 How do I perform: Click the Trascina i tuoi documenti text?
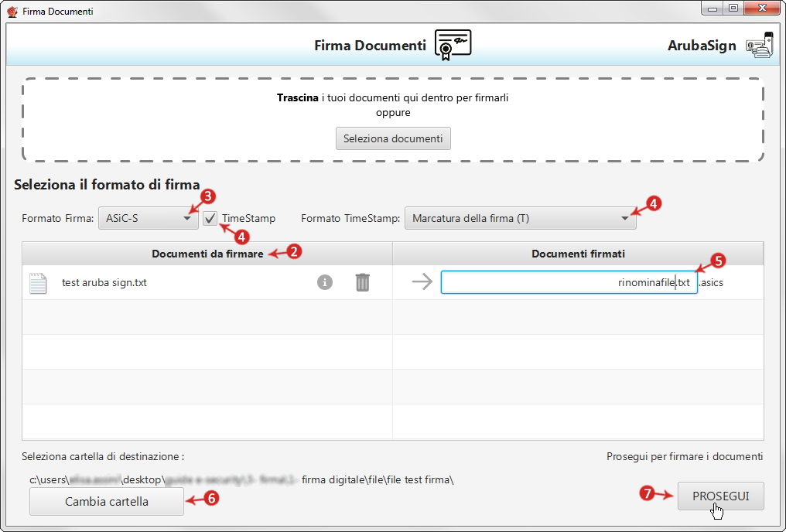coord(392,97)
